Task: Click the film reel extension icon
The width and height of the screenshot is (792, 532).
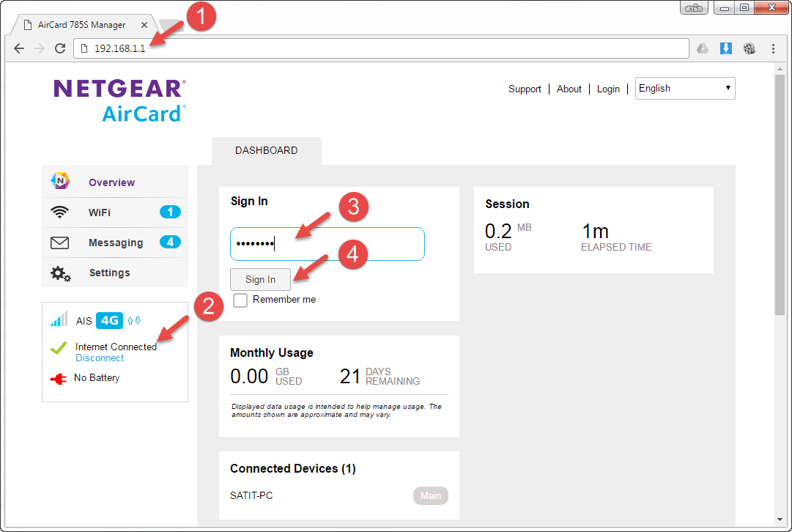Action: click(749, 48)
